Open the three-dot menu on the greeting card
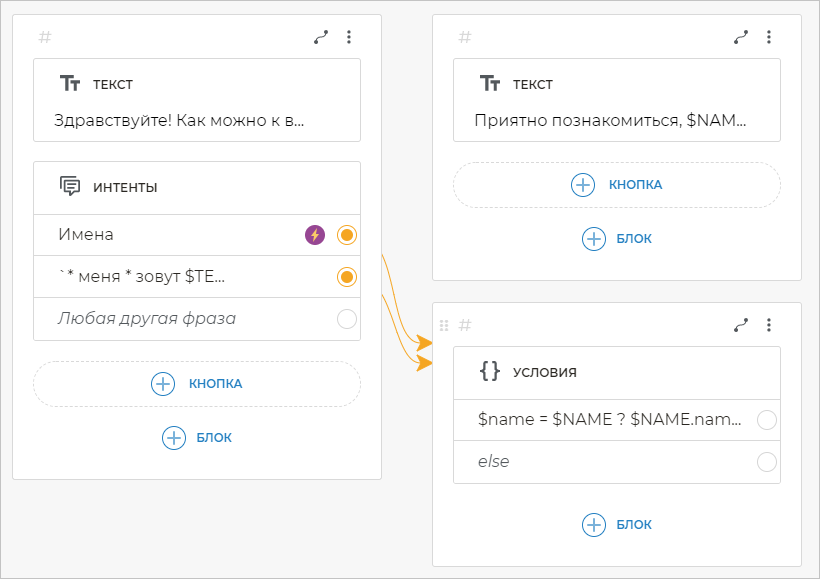The image size is (820, 579). pyautogui.click(x=349, y=37)
